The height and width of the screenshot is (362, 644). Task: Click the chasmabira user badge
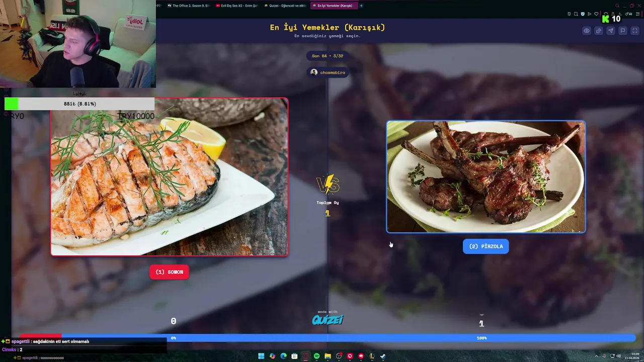(328, 72)
